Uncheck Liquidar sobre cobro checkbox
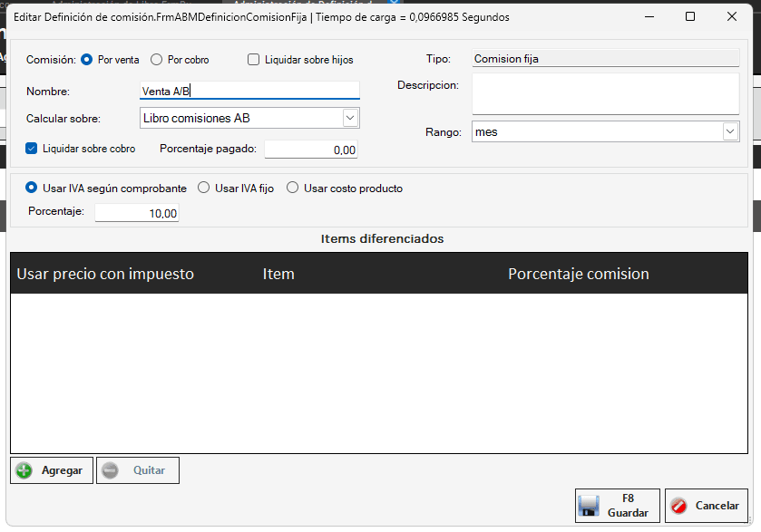 coord(32,149)
